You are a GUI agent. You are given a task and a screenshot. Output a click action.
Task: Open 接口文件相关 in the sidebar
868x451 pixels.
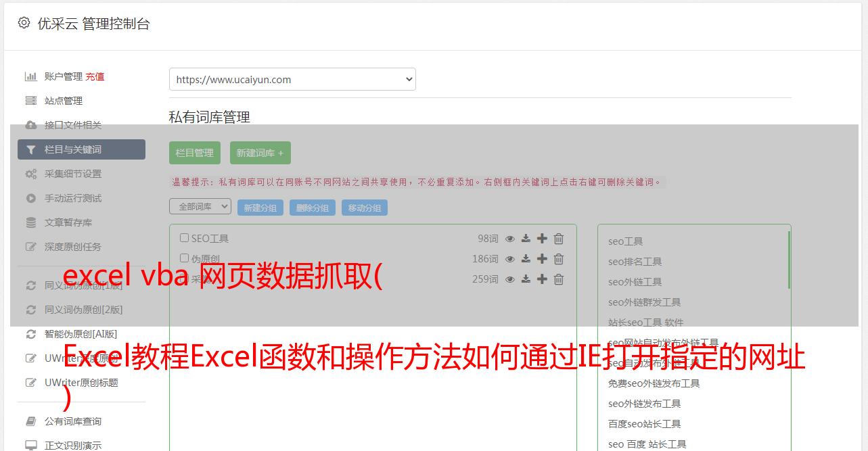pyautogui.click(x=73, y=125)
